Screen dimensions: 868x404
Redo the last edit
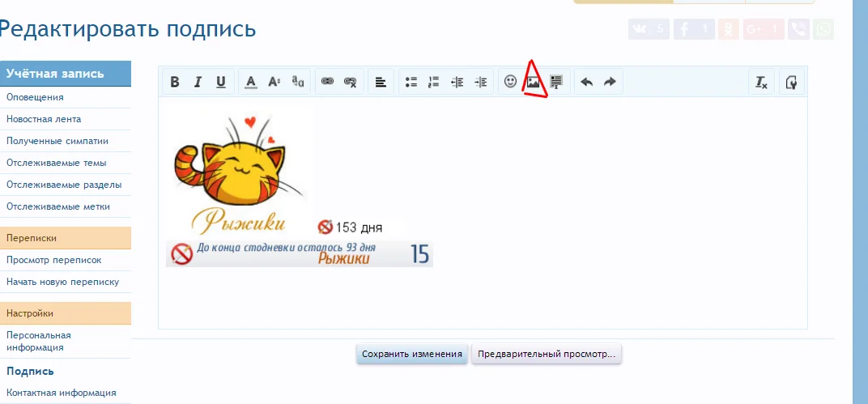click(x=610, y=82)
